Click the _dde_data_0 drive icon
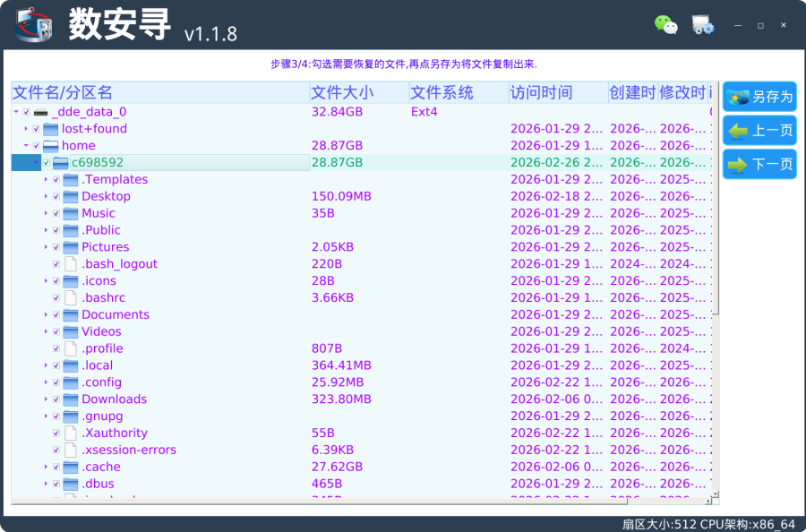This screenshot has height=532, width=806. tap(40, 112)
